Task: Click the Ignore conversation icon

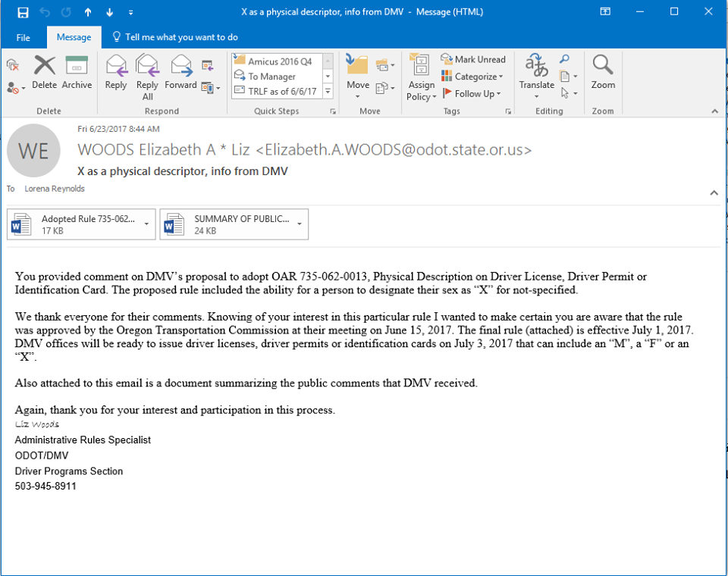Action: 13,65
